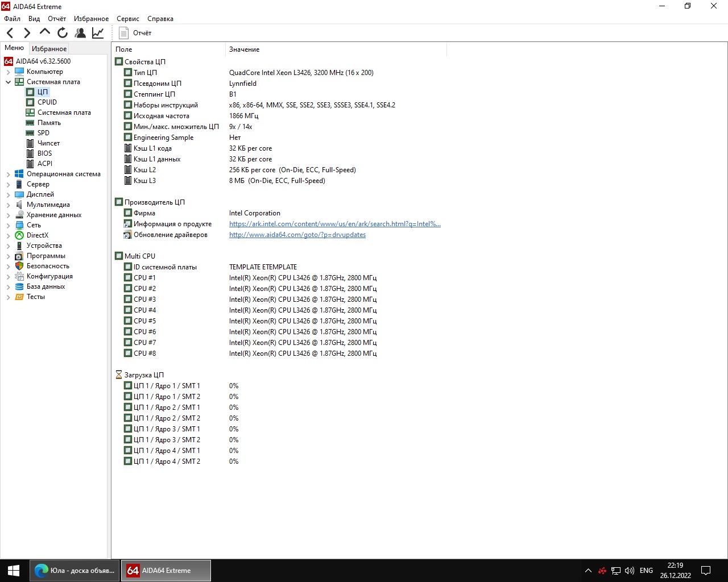Go up one level using the up arrow

(45, 33)
